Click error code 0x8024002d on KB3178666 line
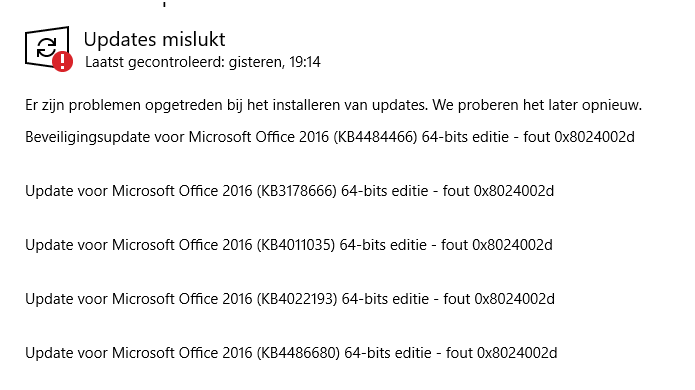 514,191
